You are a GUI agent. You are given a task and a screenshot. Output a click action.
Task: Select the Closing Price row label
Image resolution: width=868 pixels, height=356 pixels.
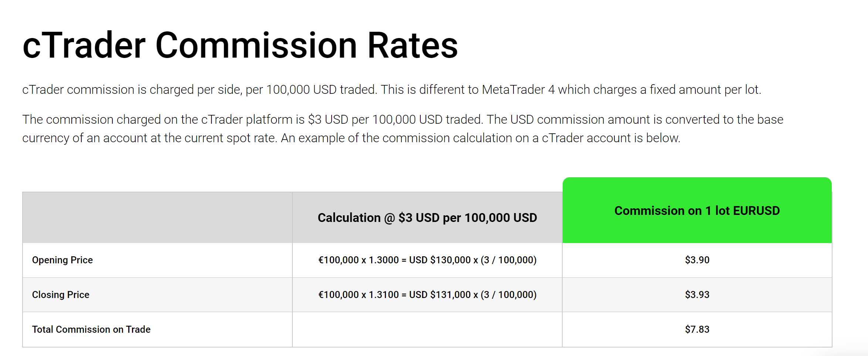[x=61, y=295]
